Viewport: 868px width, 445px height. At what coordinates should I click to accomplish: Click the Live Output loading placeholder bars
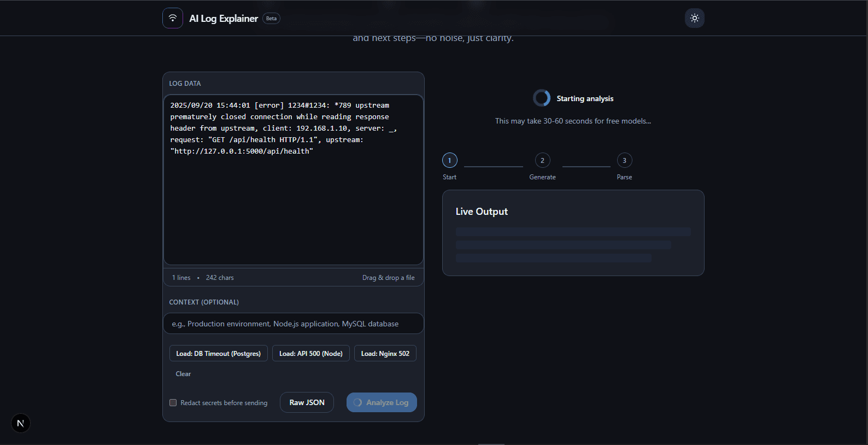click(x=573, y=245)
